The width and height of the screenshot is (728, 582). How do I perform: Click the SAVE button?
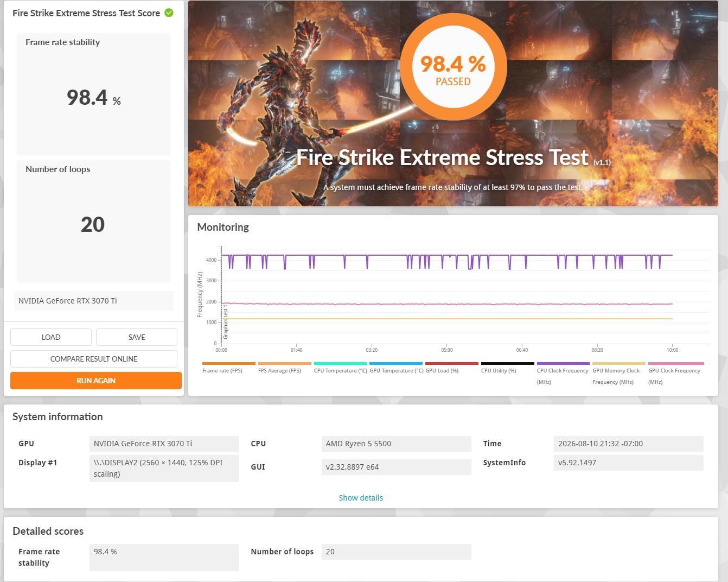[x=137, y=337]
